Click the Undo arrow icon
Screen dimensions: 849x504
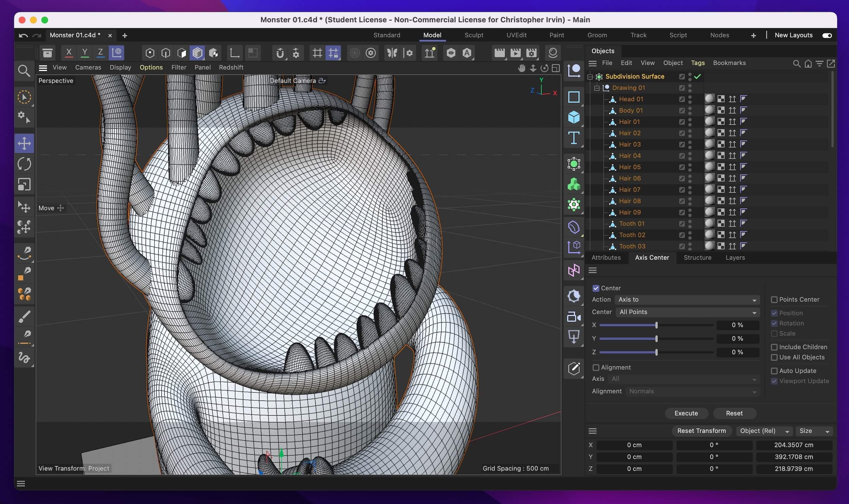click(23, 35)
